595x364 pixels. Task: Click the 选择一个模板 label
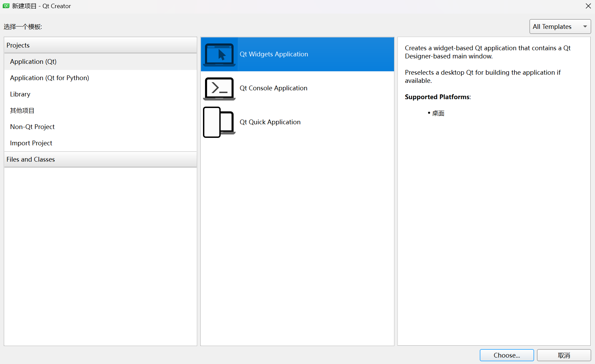coord(23,27)
